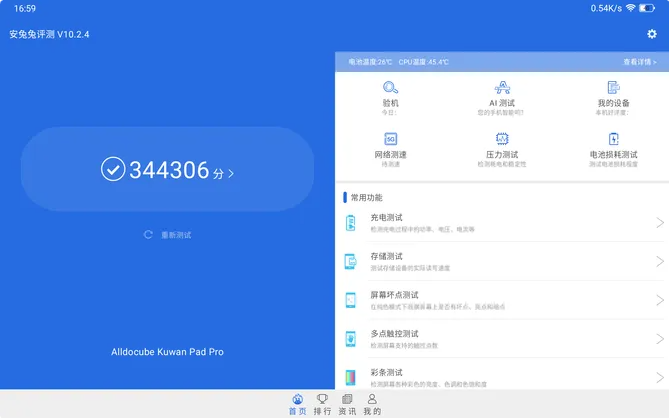Tap the 存储测试 storage icon
Image resolution: width=669 pixels, height=418 pixels.
point(351,262)
